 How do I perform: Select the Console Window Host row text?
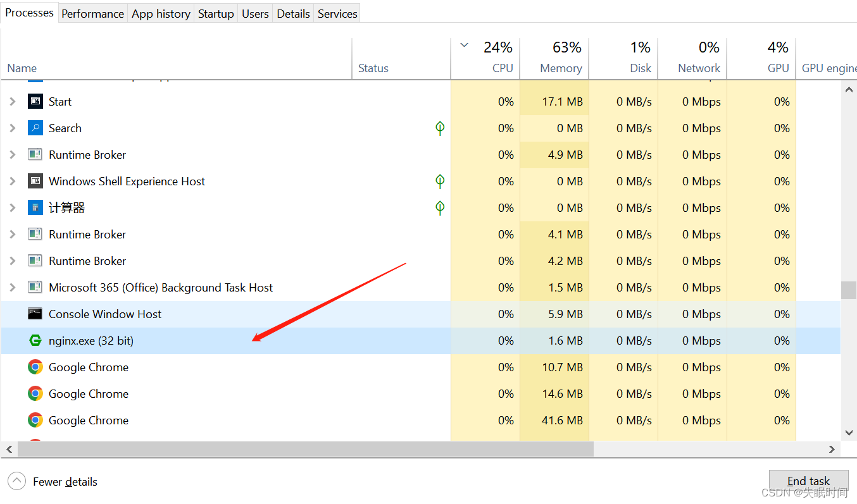[105, 314]
